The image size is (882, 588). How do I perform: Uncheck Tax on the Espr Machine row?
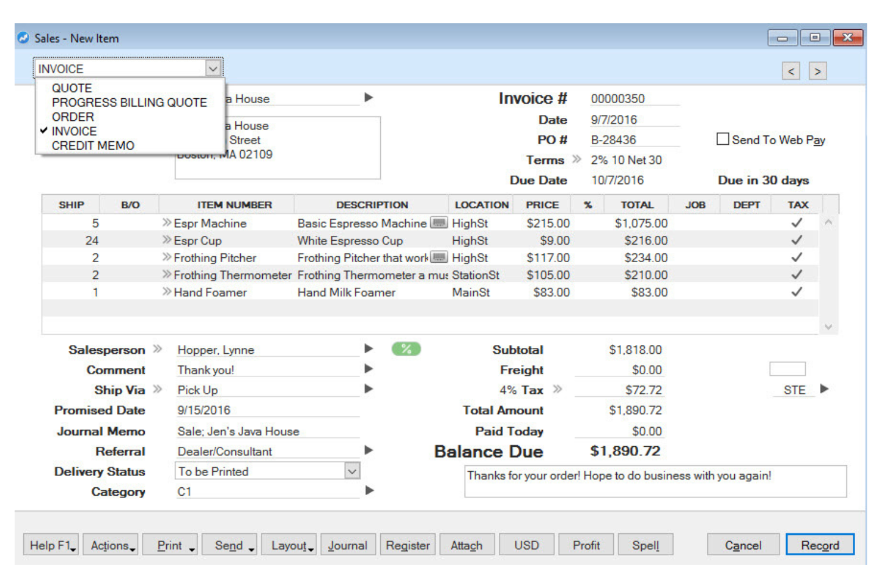[x=797, y=223]
